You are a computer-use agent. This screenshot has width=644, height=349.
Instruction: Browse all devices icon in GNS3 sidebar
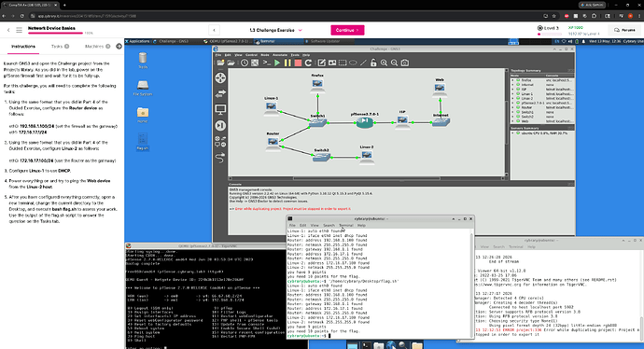220,141
